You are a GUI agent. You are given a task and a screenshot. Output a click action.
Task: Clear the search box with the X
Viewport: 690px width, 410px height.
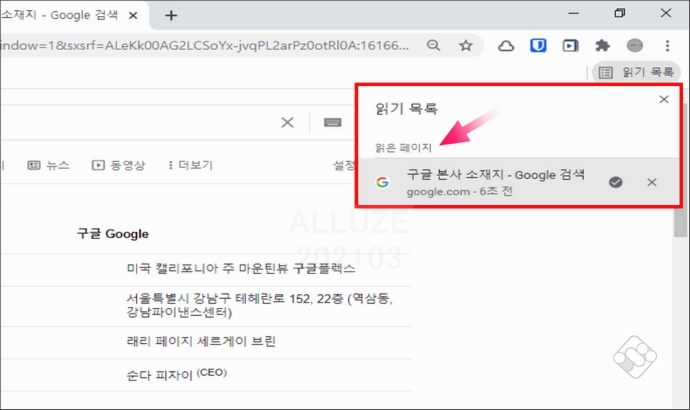tap(287, 122)
